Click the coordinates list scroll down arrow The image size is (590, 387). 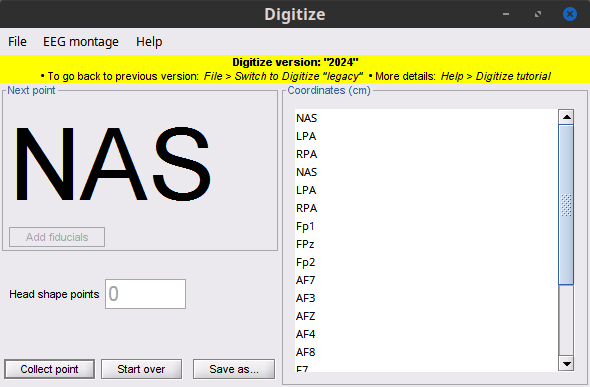(566, 364)
